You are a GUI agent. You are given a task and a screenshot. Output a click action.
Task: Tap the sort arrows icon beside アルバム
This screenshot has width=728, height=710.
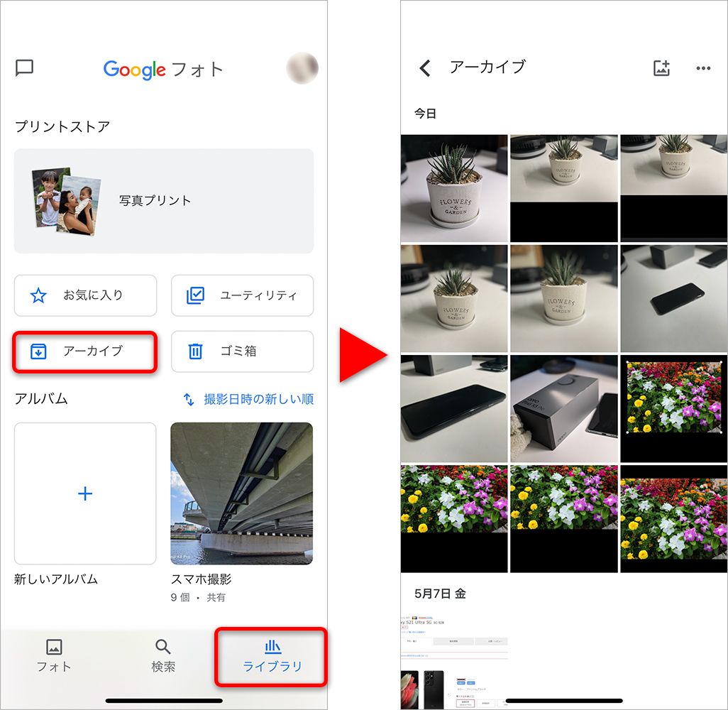click(x=189, y=399)
